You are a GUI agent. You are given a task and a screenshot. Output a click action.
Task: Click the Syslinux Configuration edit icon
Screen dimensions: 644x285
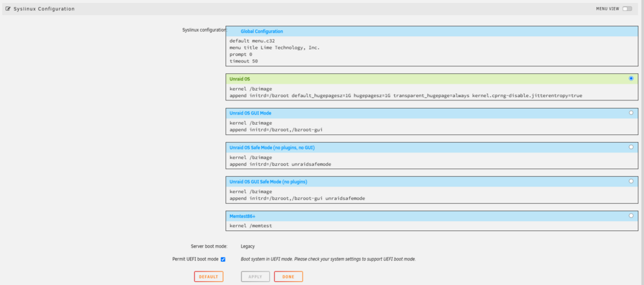(x=8, y=8)
